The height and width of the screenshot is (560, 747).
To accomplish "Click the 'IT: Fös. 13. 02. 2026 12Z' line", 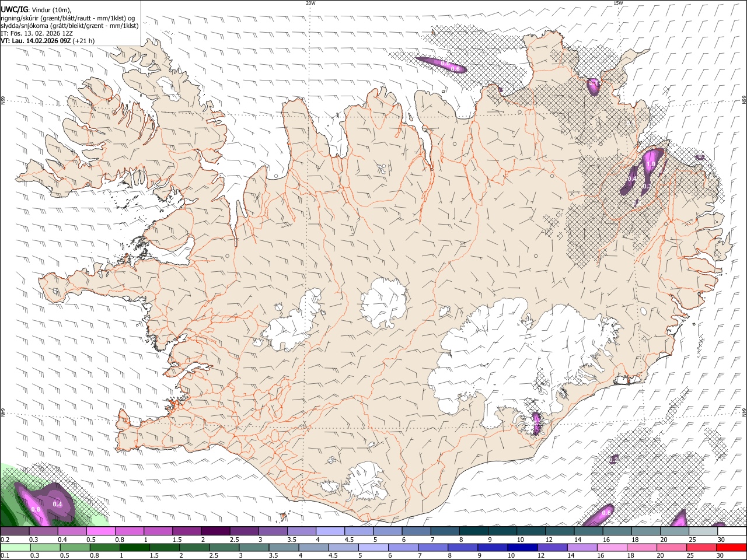I will coord(37,33).
